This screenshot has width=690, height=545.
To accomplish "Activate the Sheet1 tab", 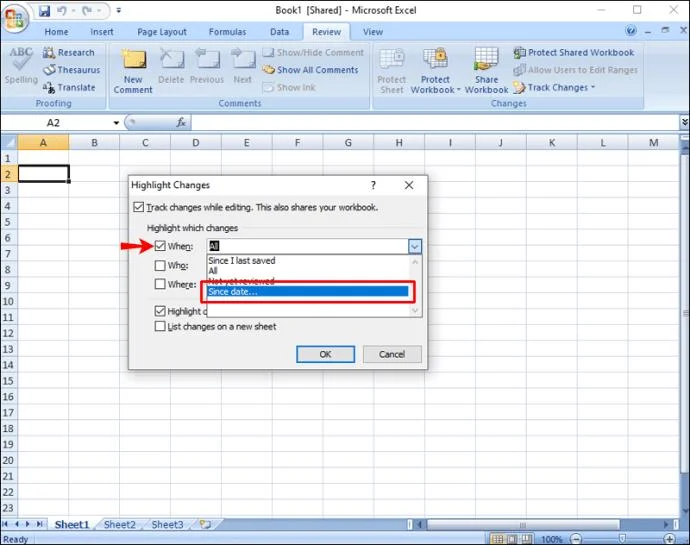I will tap(72, 524).
